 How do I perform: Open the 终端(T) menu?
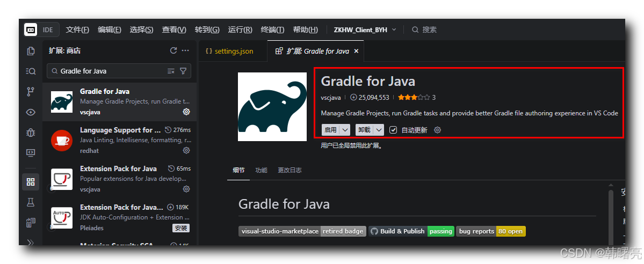tap(272, 30)
